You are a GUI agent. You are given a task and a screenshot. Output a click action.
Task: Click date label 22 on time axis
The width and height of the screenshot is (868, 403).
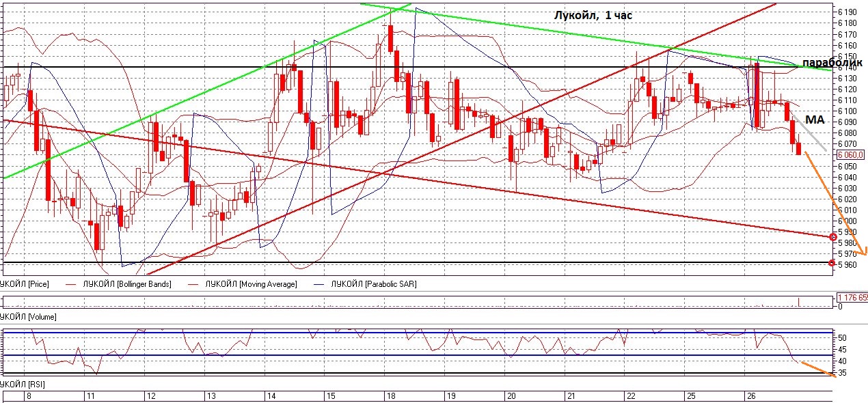pyautogui.click(x=630, y=396)
